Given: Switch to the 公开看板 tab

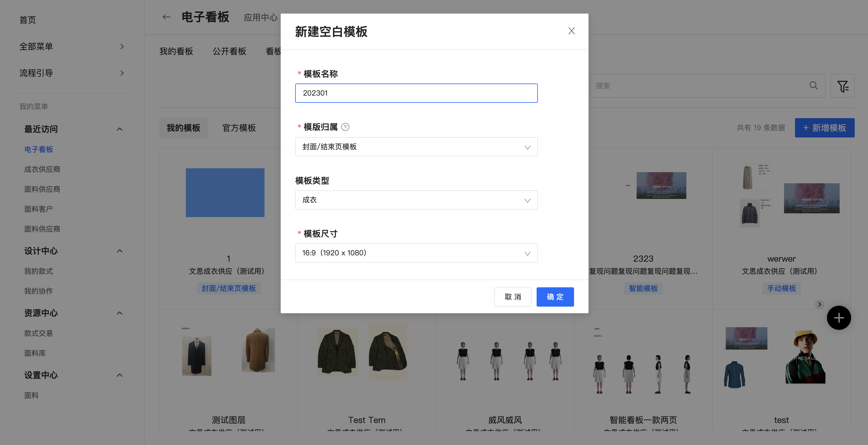Looking at the screenshot, I should click(x=229, y=51).
